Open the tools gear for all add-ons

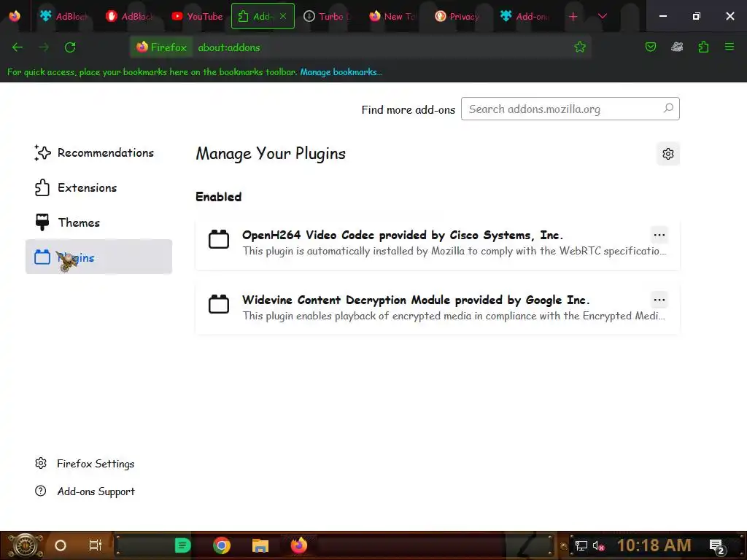pos(668,153)
